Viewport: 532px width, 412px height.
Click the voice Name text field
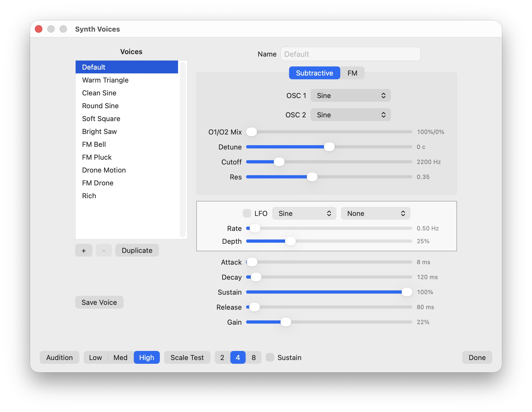pos(350,54)
